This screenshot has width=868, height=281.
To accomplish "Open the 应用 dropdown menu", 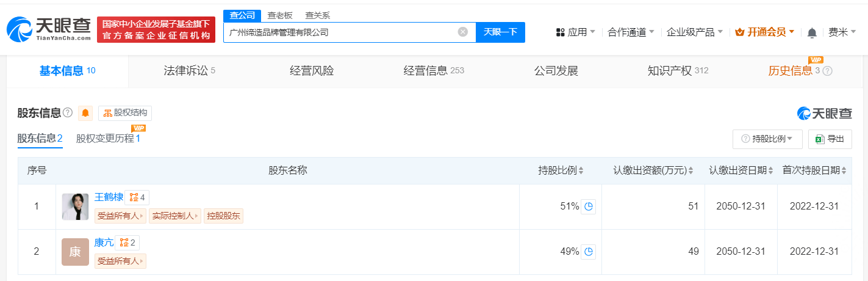I will click(x=575, y=32).
